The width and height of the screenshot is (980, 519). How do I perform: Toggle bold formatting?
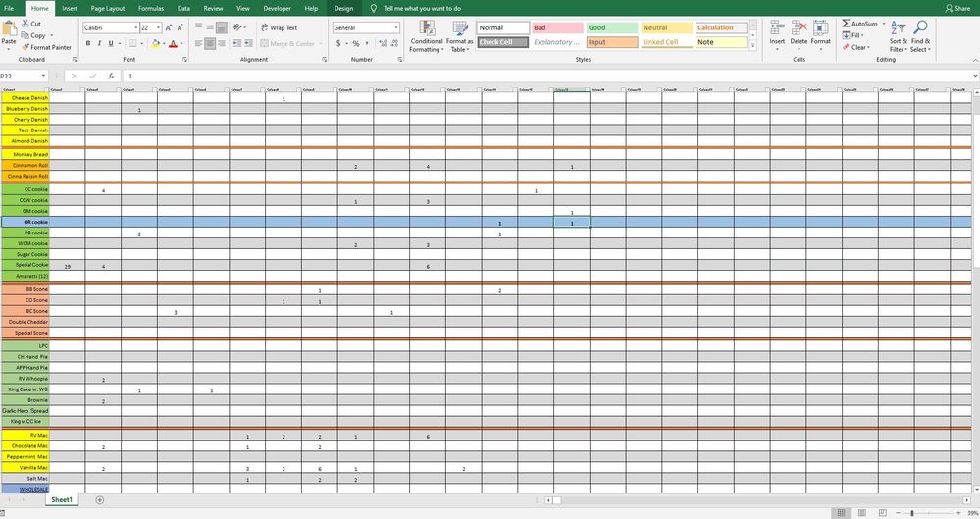coord(88,43)
